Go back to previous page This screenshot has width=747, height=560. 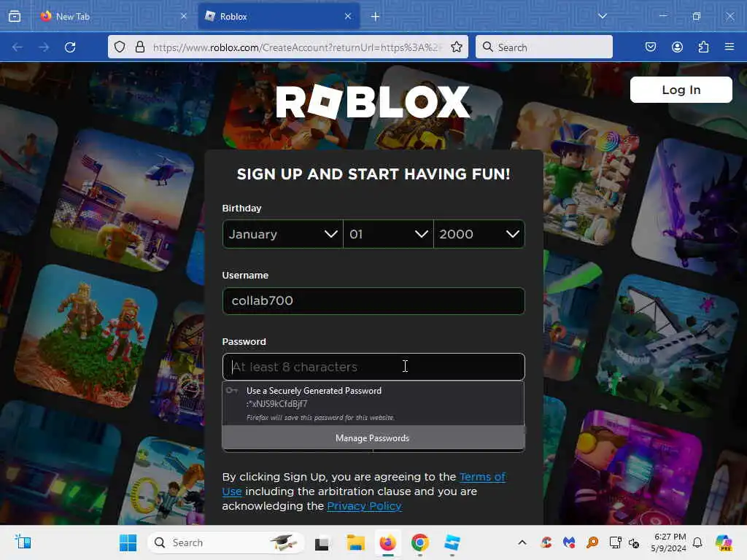click(18, 47)
